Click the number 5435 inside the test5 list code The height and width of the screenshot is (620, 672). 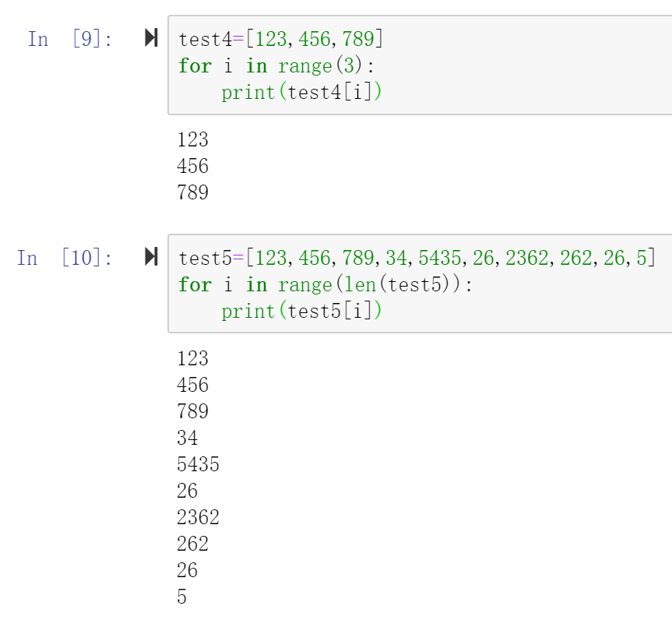[438, 258]
